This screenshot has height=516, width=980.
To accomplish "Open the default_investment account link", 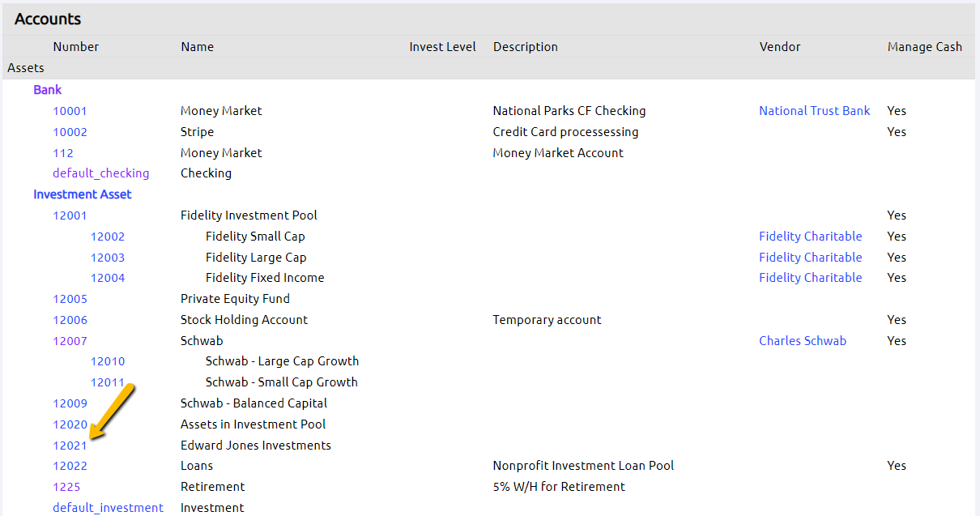I will 108,508.
